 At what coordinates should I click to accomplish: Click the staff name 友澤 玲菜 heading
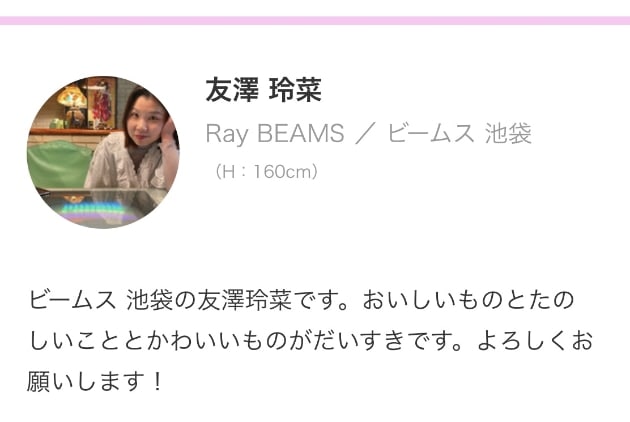264,90
